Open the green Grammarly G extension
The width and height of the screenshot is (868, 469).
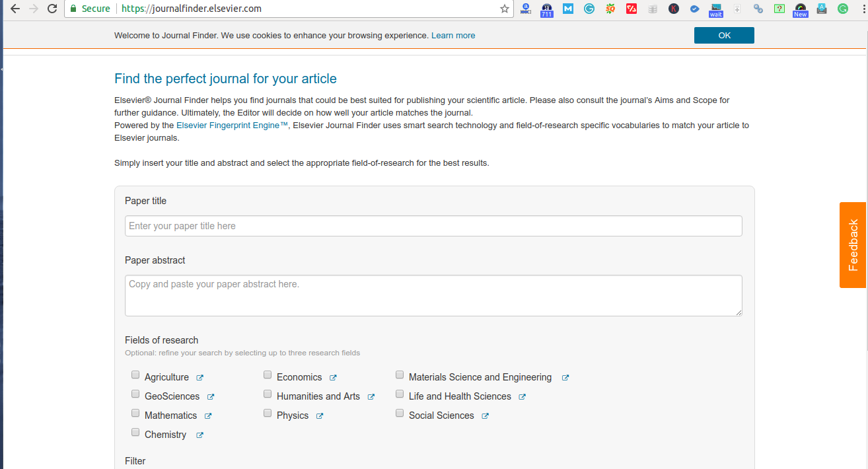click(x=843, y=9)
